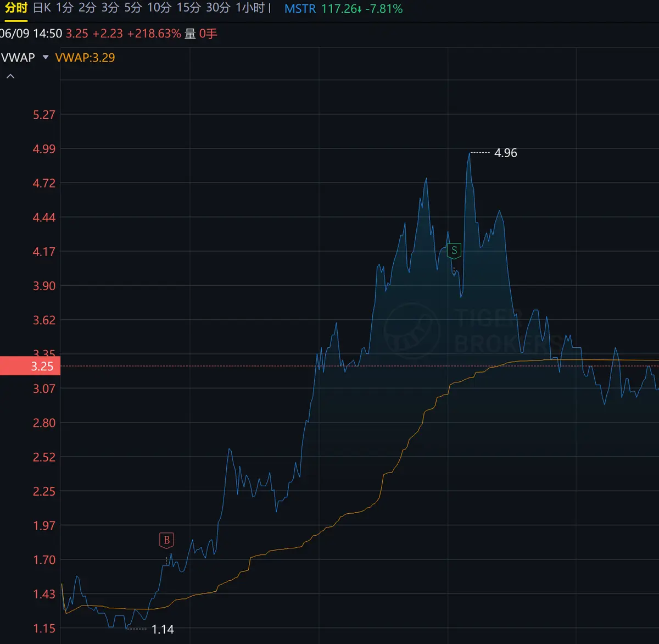Click the 3.25 current price tag
Image resolution: width=659 pixels, height=644 pixels.
point(30,366)
